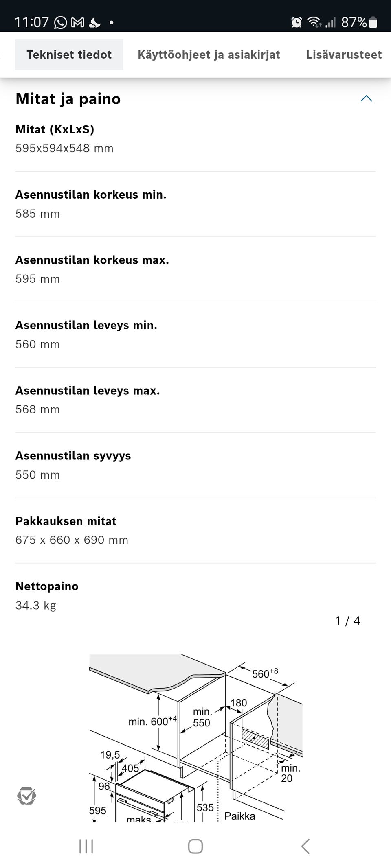Tap the WhatsApp notification icon
The width and height of the screenshot is (391, 868).
60,22
